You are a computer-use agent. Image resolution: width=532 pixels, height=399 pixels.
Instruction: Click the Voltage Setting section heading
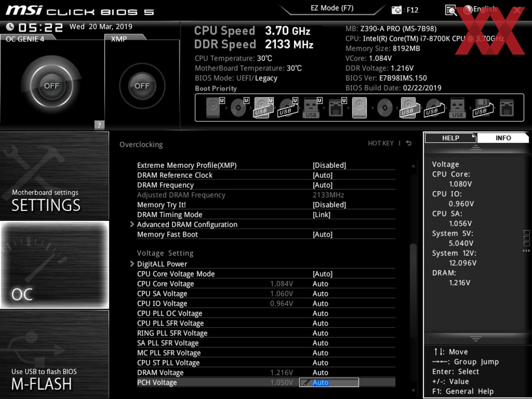pos(165,253)
